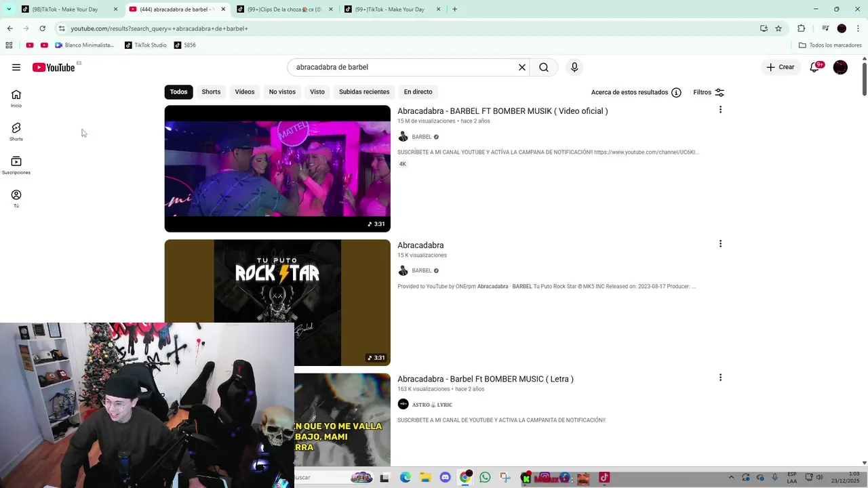Select the Subidas recientes filter chip

[x=364, y=92]
